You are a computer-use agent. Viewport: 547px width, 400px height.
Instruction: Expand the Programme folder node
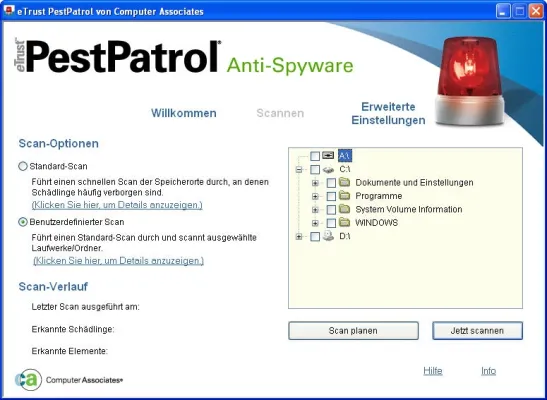(315, 196)
